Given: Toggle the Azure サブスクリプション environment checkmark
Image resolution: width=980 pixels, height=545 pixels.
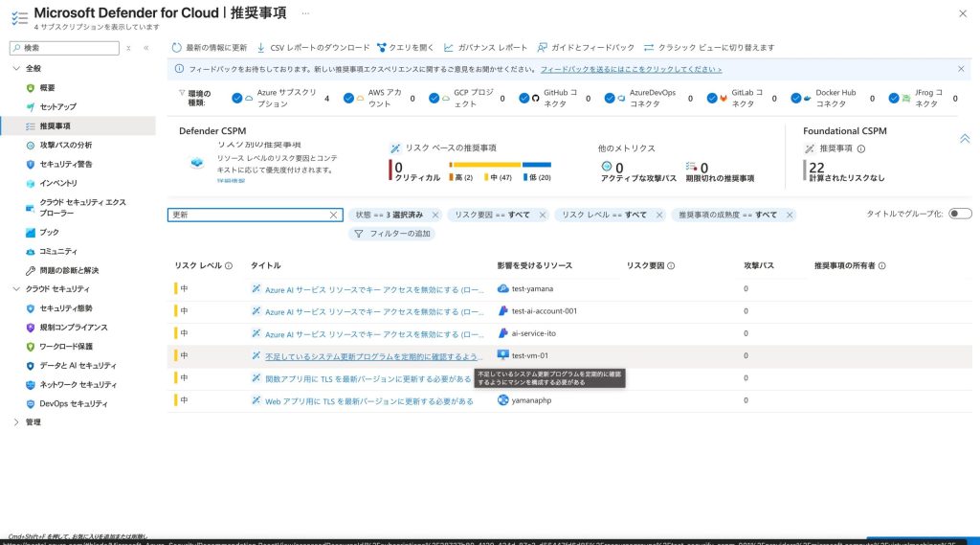Looking at the screenshot, I should [237, 98].
